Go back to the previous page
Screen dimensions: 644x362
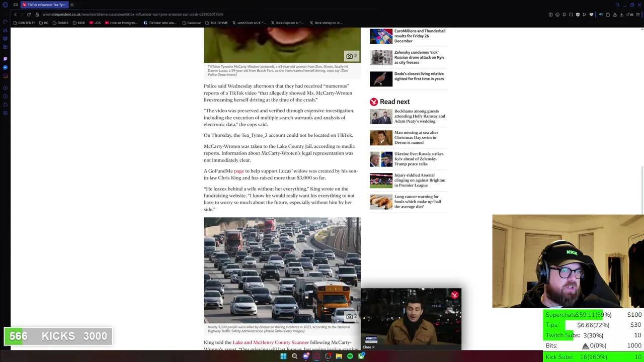click(x=15, y=15)
